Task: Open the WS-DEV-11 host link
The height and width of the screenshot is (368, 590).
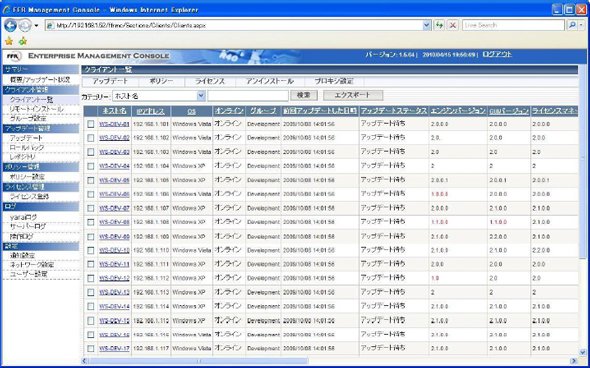Action: 114,265
